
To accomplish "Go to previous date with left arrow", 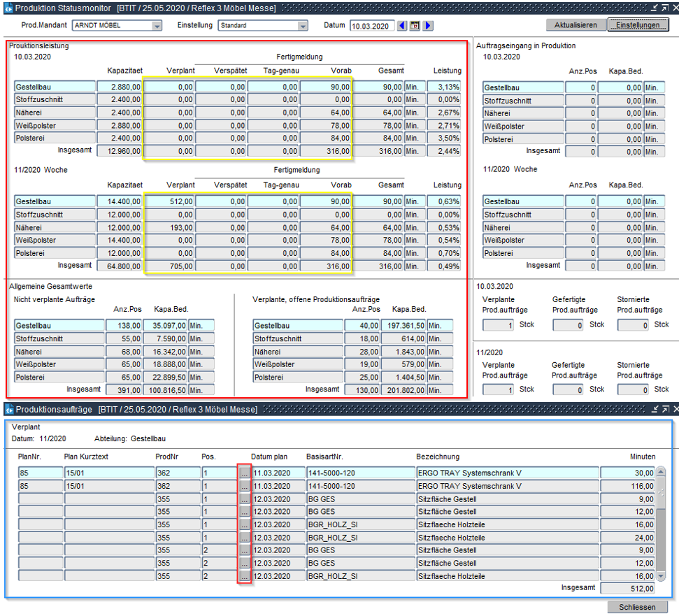I will [x=402, y=26].
